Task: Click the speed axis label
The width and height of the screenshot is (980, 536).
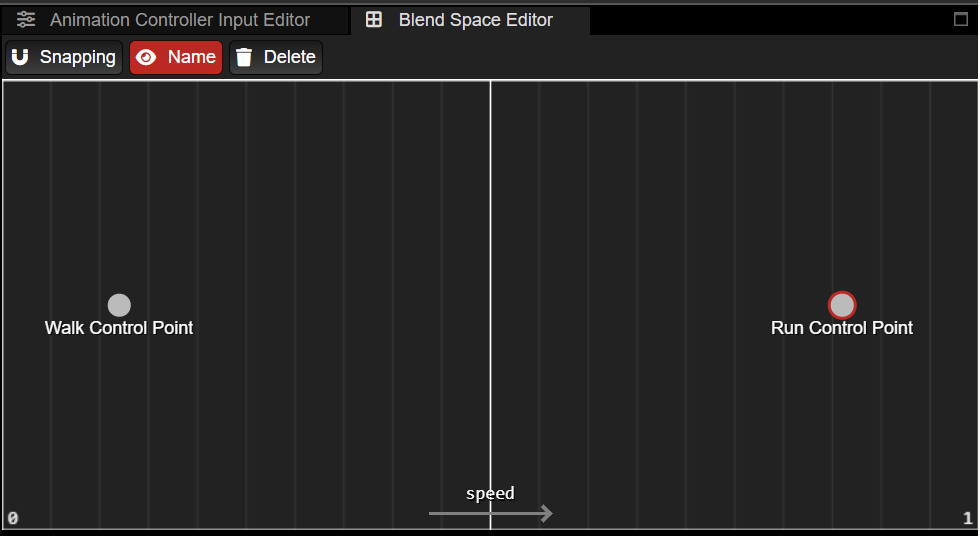Action: pyautogui.click(x=490, y=493)
